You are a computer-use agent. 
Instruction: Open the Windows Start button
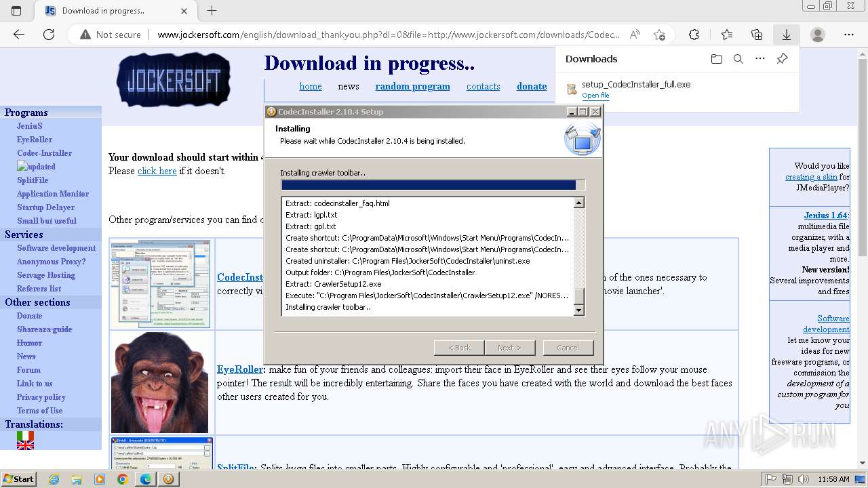point(18,479)
